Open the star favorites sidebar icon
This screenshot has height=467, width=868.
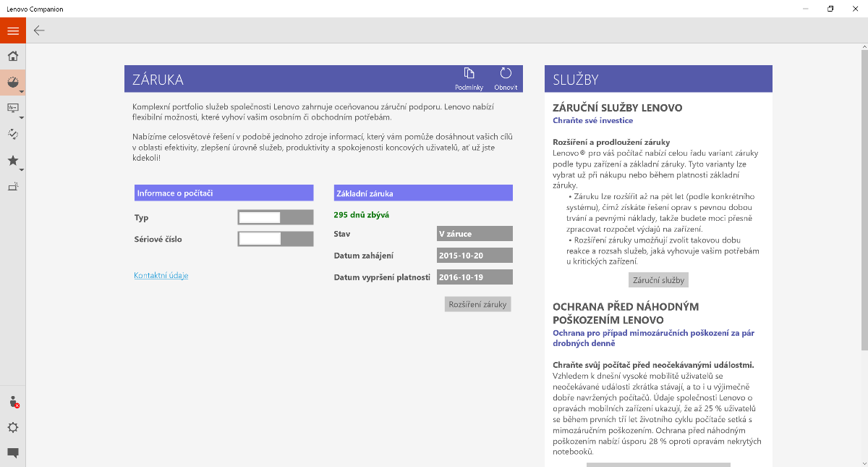pos(12,161)
